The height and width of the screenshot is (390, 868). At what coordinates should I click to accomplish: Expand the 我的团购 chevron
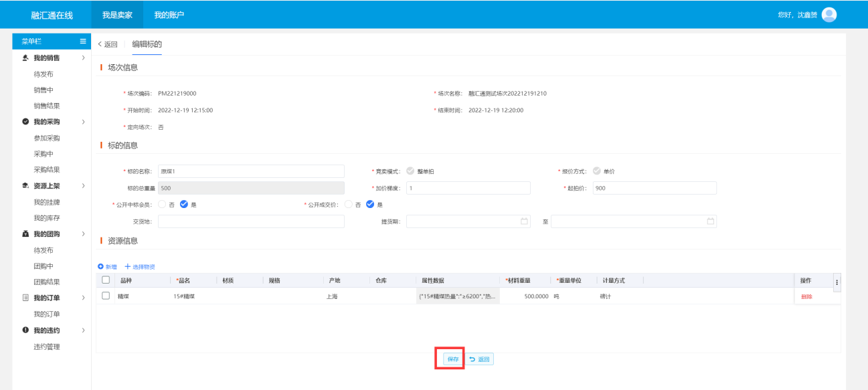point(83,233)
